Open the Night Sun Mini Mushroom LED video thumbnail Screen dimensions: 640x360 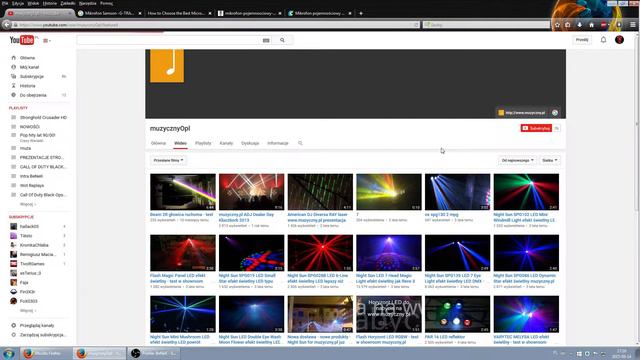(183, 314)
